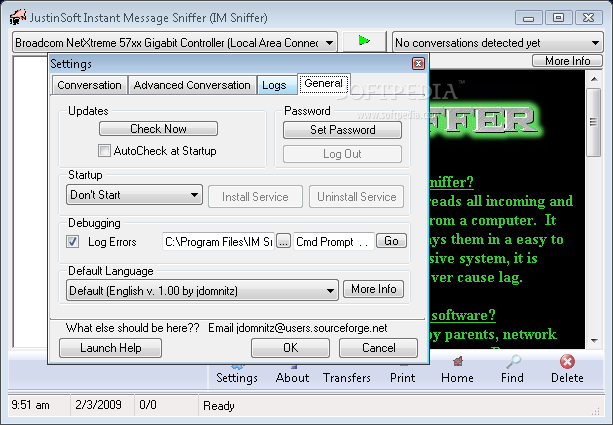
Task: Click Print in the bottom toolbar
Action: pos(402,373)
